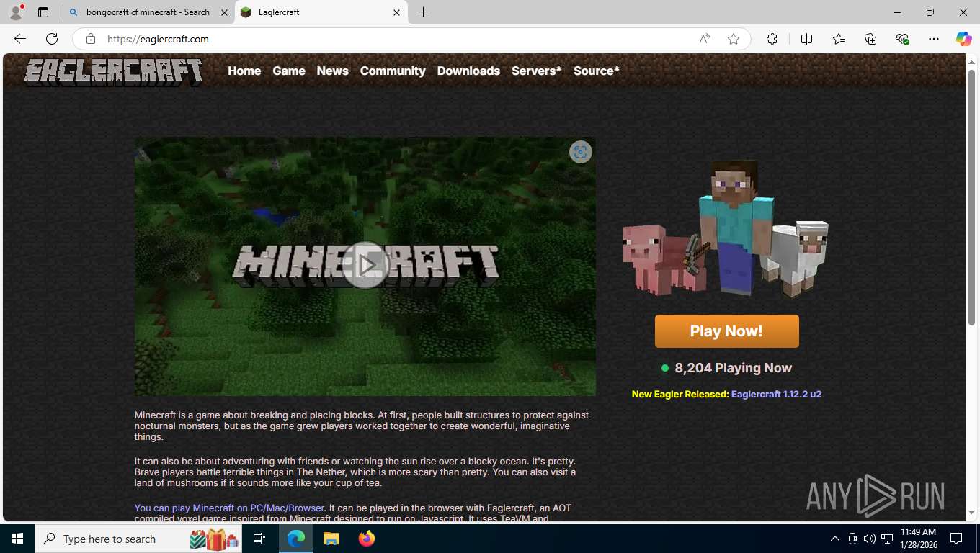The image size is (980, 553).
Task: Open a new browser tab
Action: tap(424, 12)
